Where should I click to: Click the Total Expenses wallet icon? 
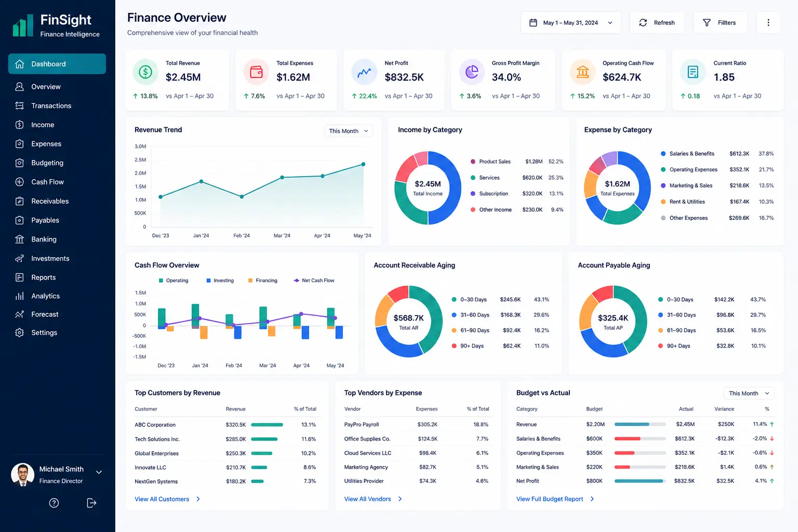tap(256, 72)
